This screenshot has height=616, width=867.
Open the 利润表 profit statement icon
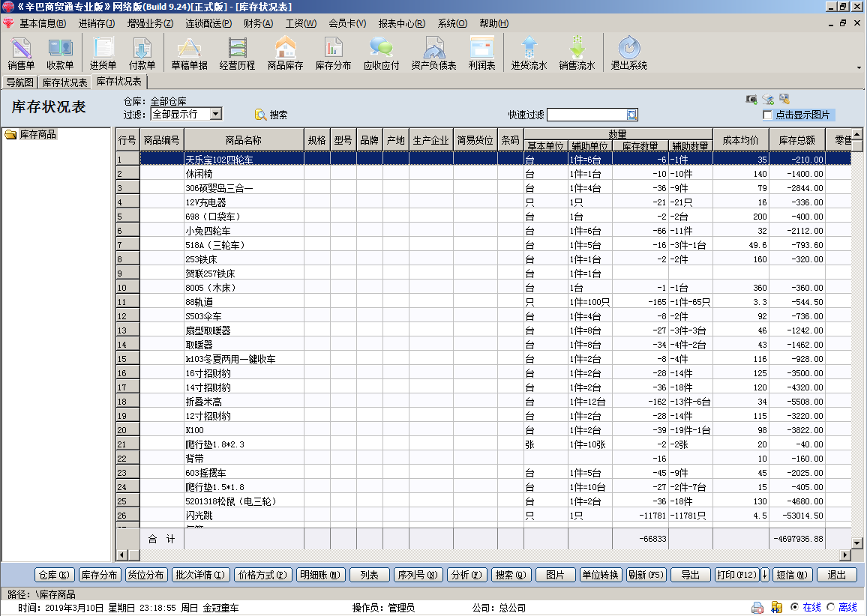tap(481, 53)
